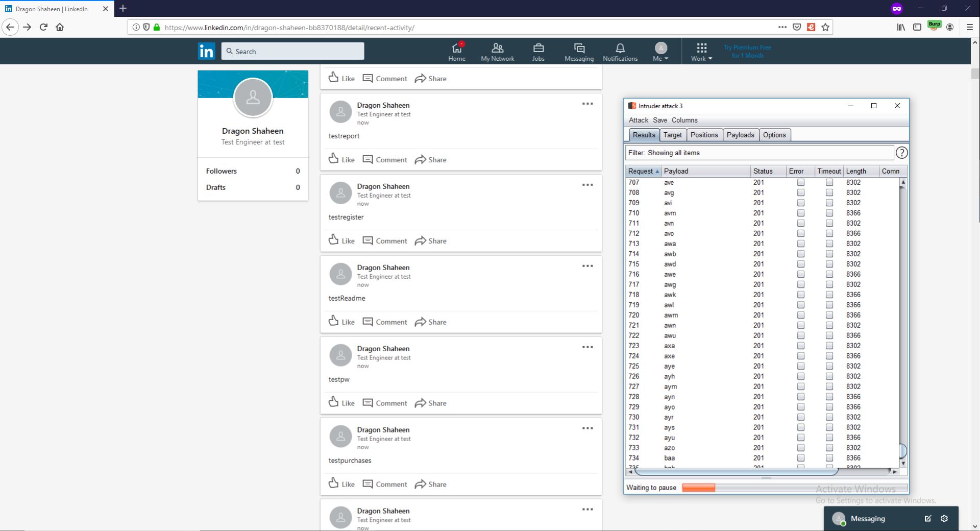This screenshot has height=531, width=980.
Task: Toggle Timeout checkbox for request 707
Action: (x=829, y=182)
